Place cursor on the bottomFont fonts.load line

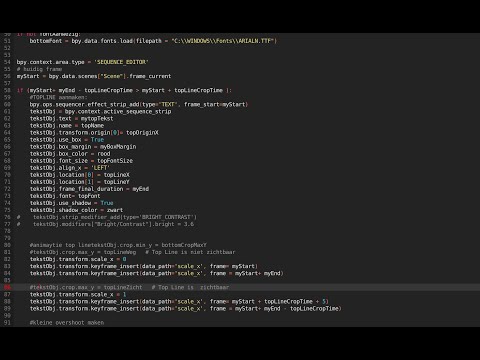click(x=153, y=41)
